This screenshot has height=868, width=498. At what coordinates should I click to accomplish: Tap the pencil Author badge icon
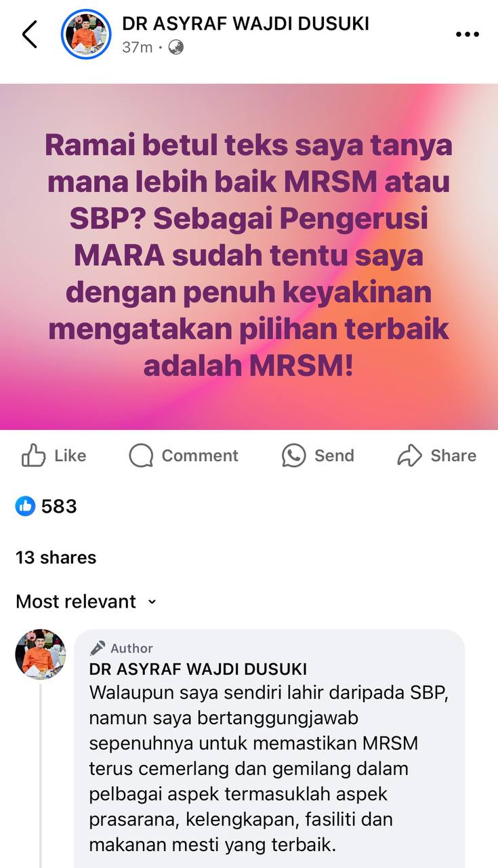[x=98, y=648]
